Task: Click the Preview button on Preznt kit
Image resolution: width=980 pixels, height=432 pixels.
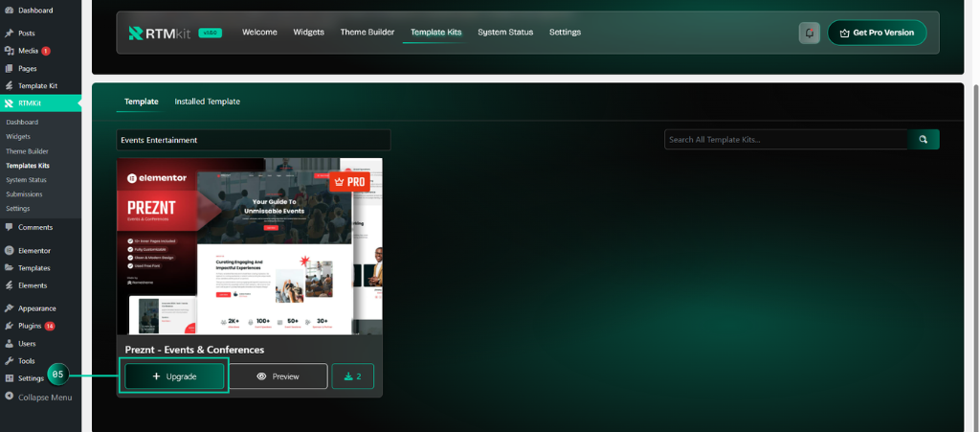Action: (x=278, y=376)
